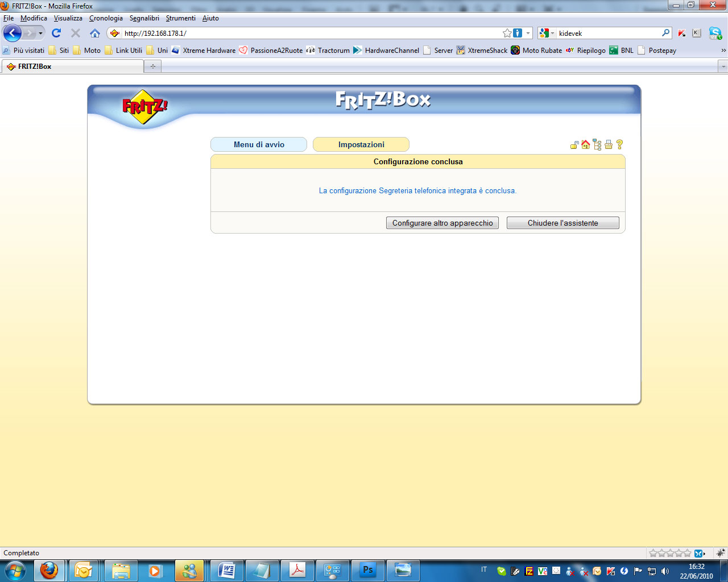Click the red-roofed house icon in FRITZ!Box

586,145
